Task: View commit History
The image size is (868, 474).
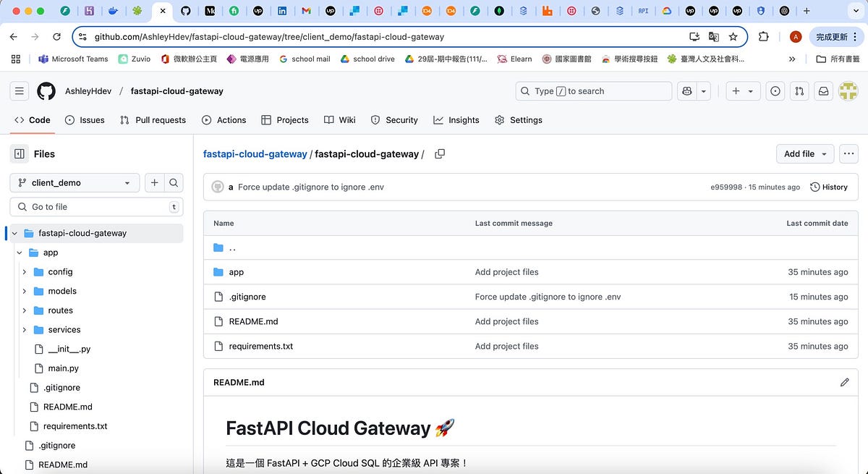Action: (x=829, y=187)
